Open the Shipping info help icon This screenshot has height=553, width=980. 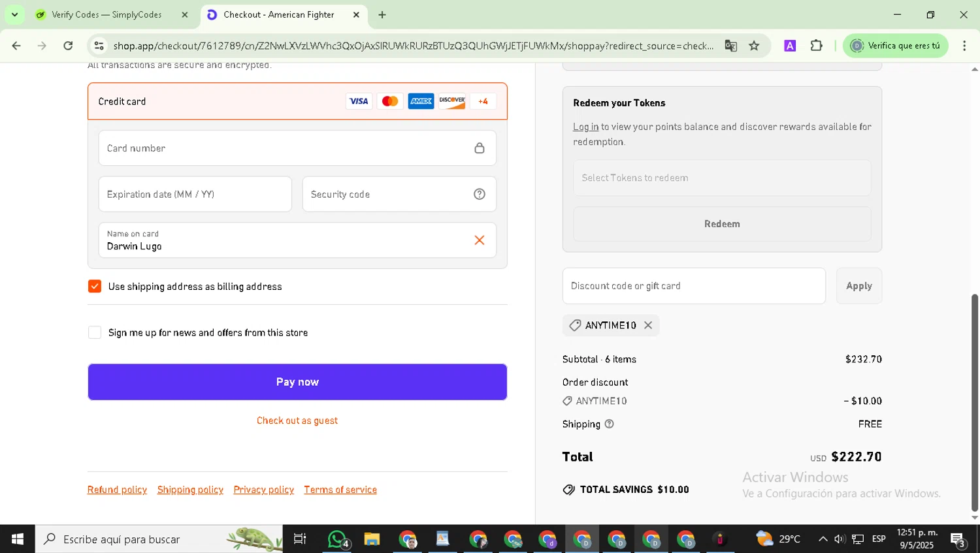610,424
